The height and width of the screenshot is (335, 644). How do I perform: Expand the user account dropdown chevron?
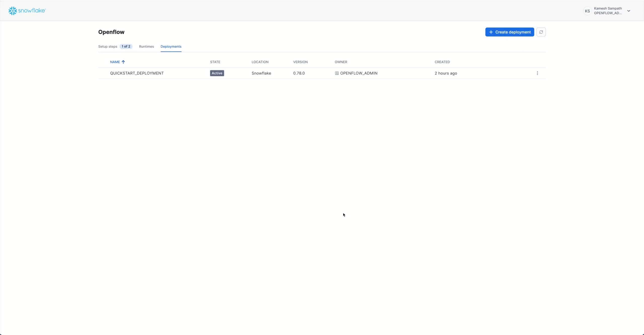point(628,11)
